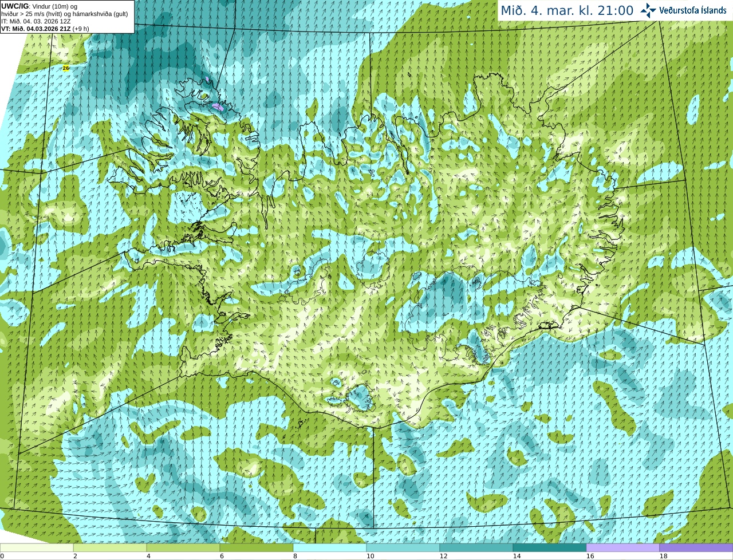Pick the turquoise 10–12 m/s legend swatch
Viewport: 733px width, 560px height.
click(403, 548)
